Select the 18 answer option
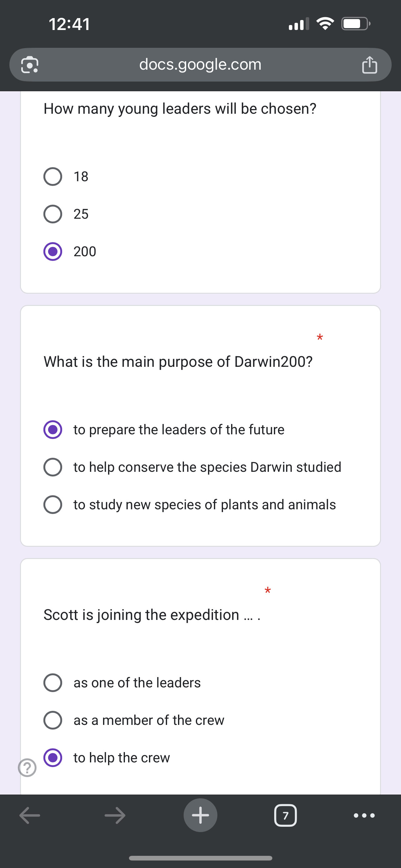The image size is (401, 868). (x=53, y=177)
